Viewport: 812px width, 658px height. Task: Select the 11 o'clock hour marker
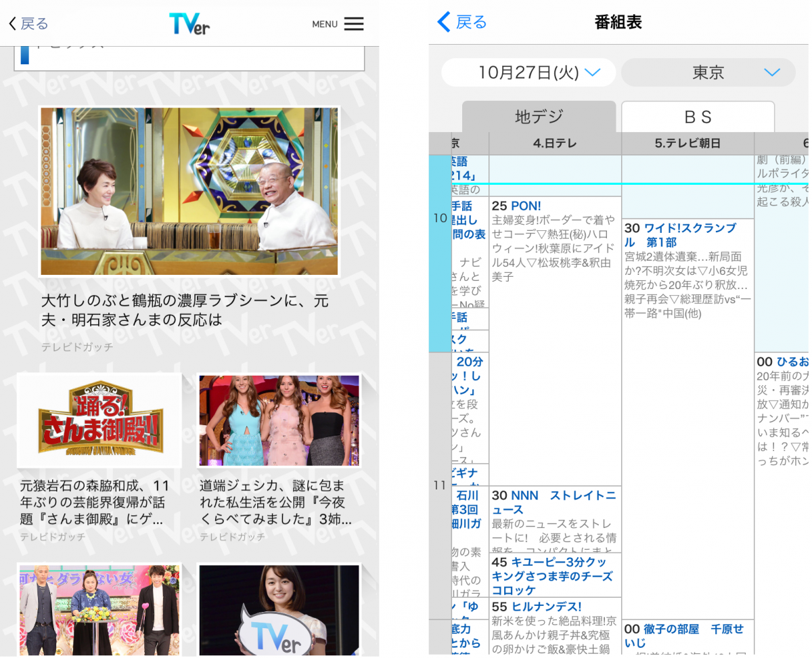point(440,485)
